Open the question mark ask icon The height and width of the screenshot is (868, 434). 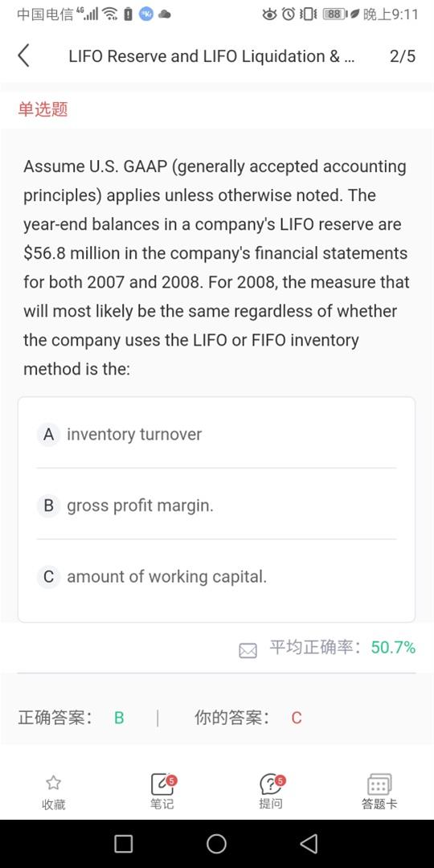coord(272,784)
